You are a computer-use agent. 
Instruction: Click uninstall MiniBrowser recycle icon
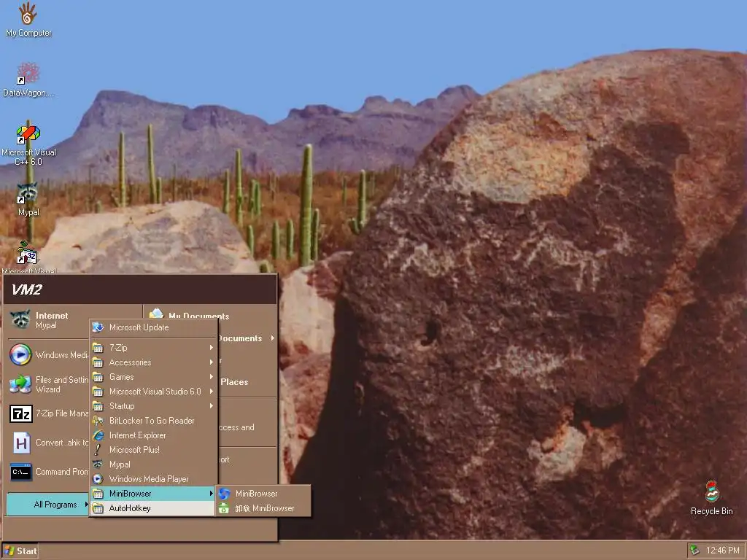(224, 508)
